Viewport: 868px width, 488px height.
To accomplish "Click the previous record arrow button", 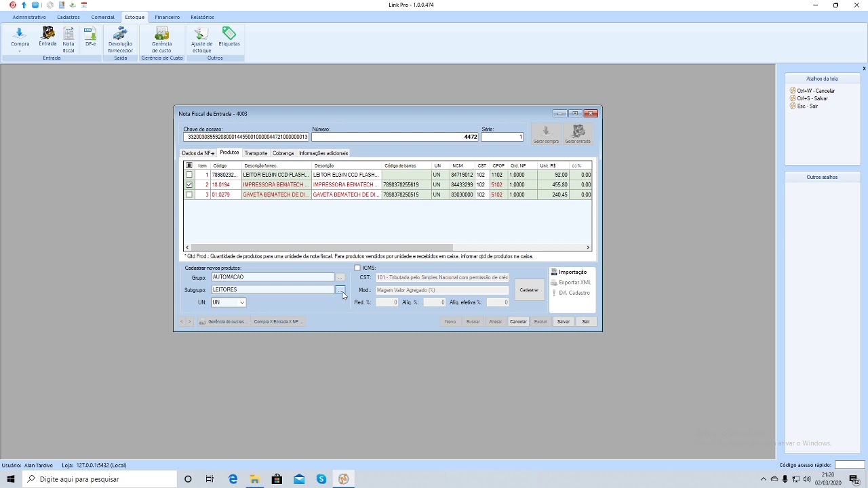I will point(182,321).
